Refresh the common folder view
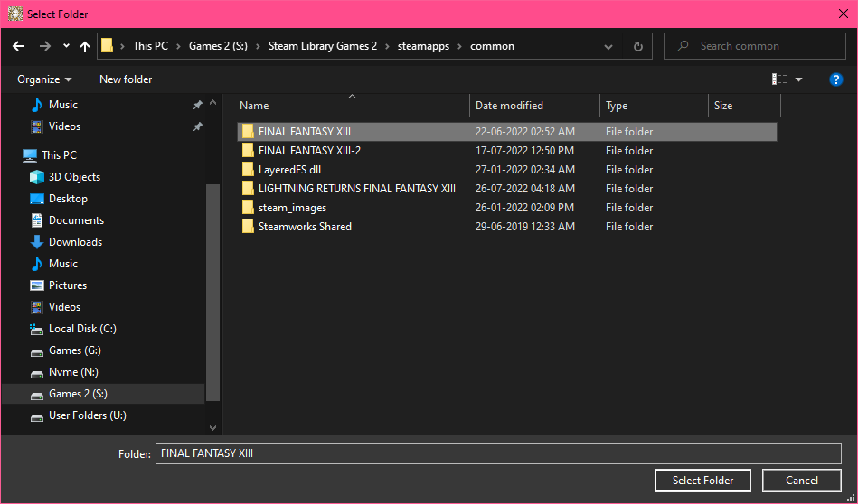 click(637, 46)
